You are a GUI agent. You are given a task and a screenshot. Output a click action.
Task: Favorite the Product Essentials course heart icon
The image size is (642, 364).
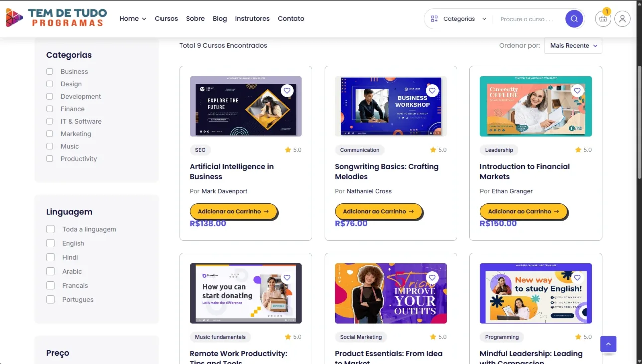pyautogui.click(x=432, y=278)
